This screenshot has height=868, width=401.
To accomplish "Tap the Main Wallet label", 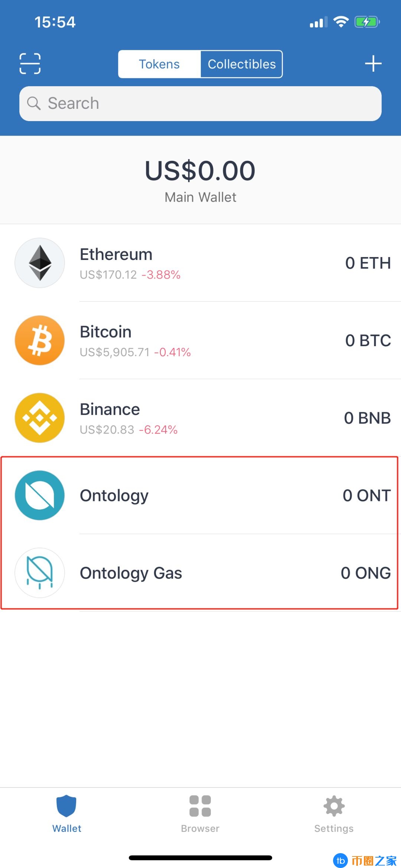I will tap(200, 197).
